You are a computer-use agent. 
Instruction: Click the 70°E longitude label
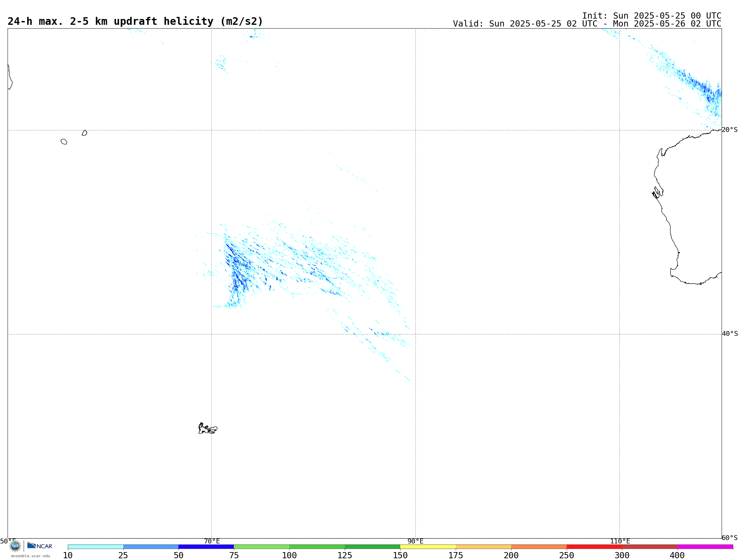212,541
